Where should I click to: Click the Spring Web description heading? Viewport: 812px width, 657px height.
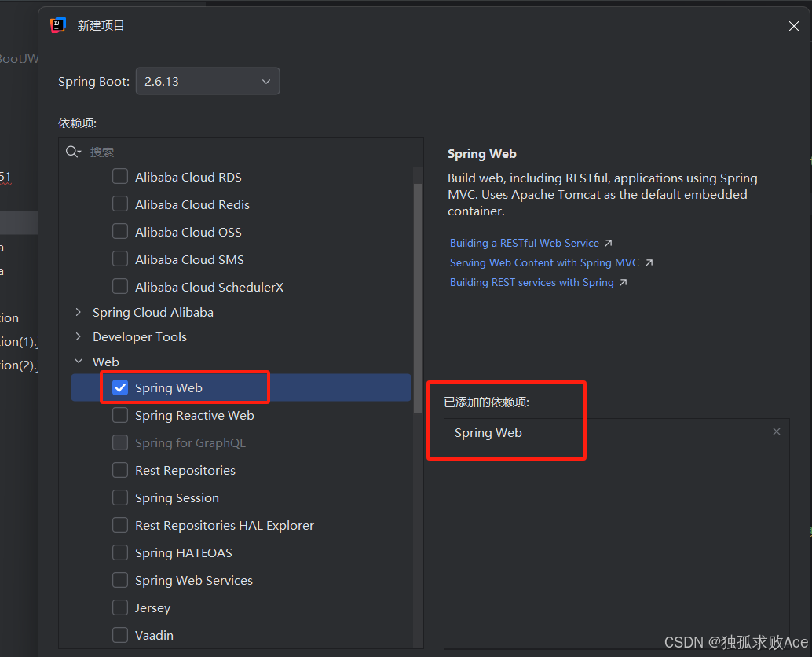pos(481,154)
